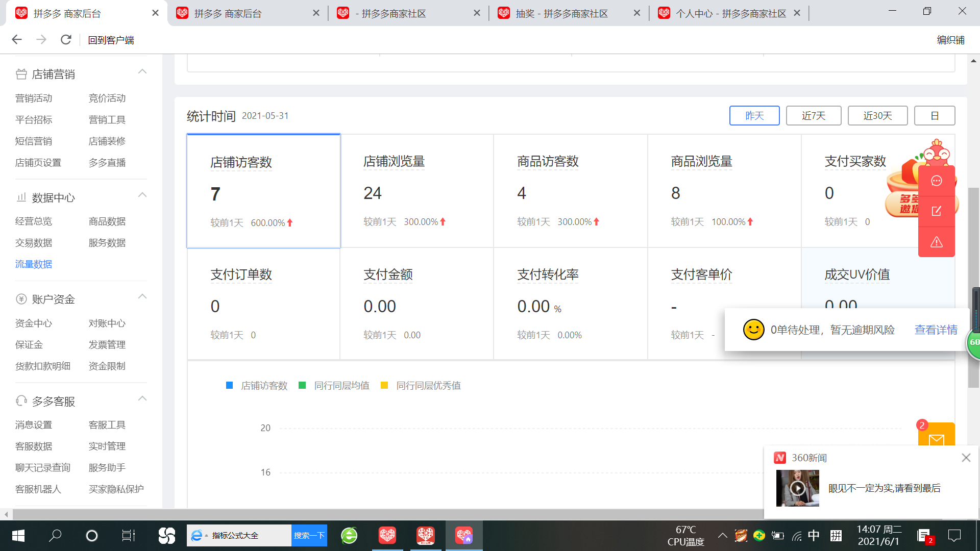Viewport: 980px width, 551px height.
Task: Select the 支付转化率 metric card
Action: [571, 304]
